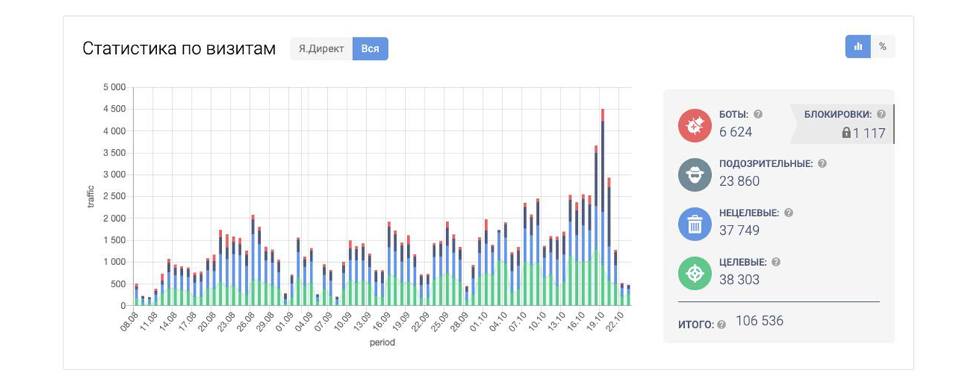Image resolution: width=980 pixels, height=386 pixels.
Task: Click the red bots bug icon
Action: click(695, 125)
